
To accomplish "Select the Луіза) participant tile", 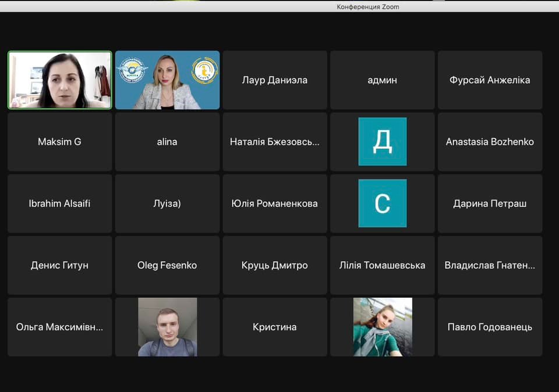I will [167, 204].
